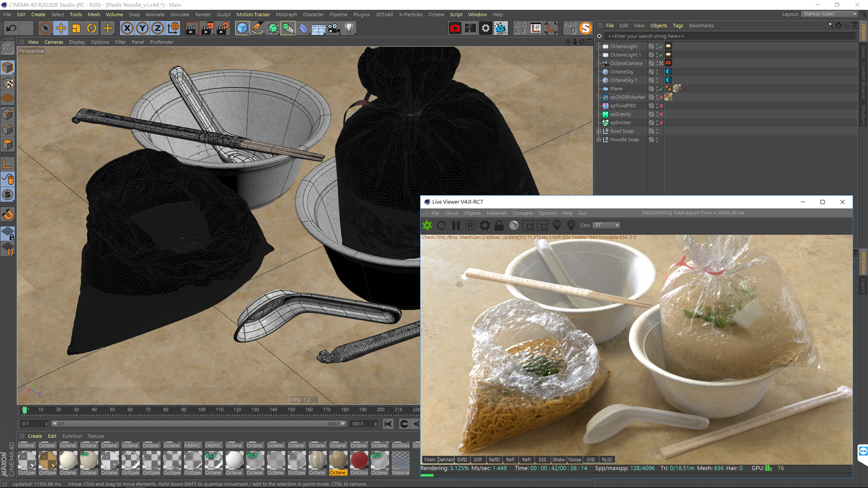Select the Move tool
The width and height of the screenshot is (868, 488).
tap(61, 28)
